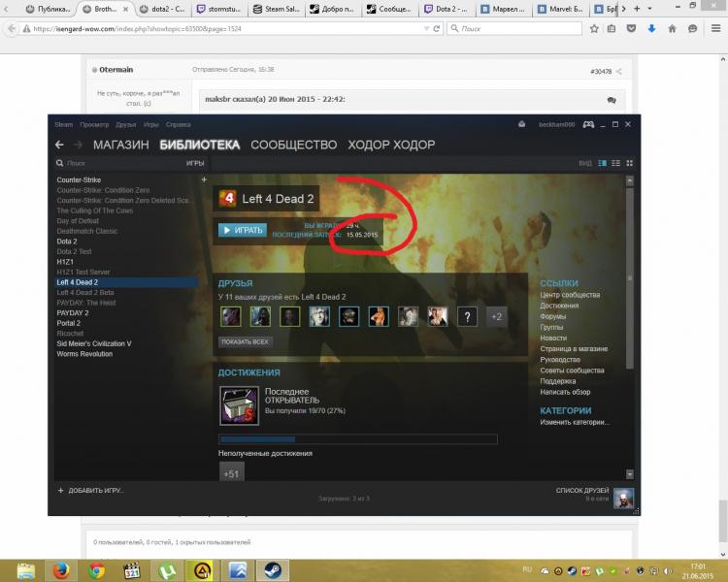Open the ИГРЫ library filter dropdown
The width and height of the screenshot is (728, 582).
click(195, 163)
